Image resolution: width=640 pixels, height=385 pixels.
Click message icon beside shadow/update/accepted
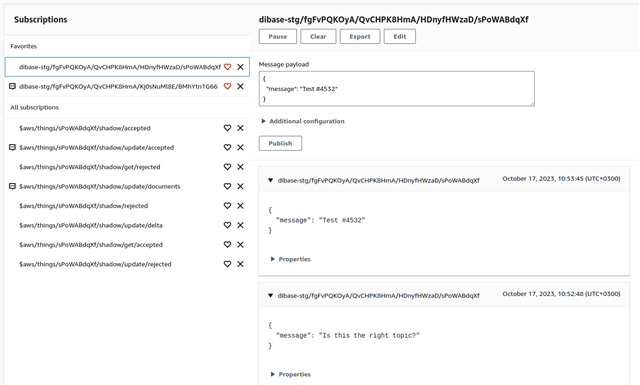pos(12,147)
